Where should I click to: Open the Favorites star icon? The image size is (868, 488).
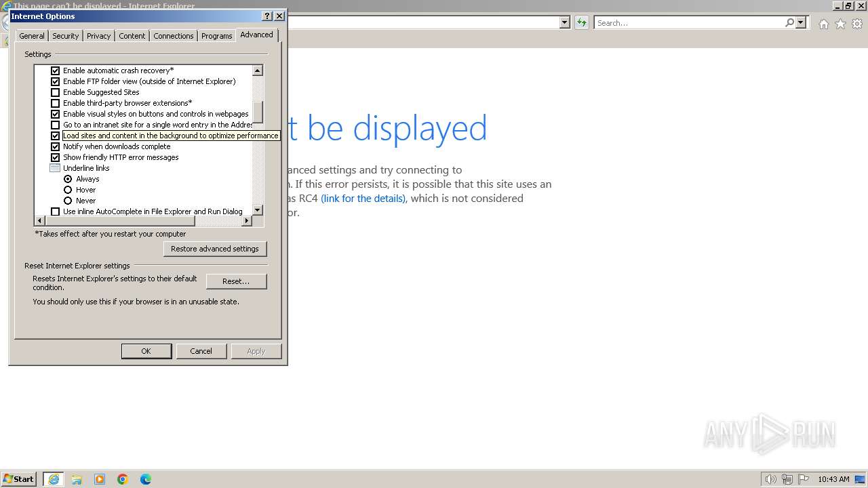(840, 24)
